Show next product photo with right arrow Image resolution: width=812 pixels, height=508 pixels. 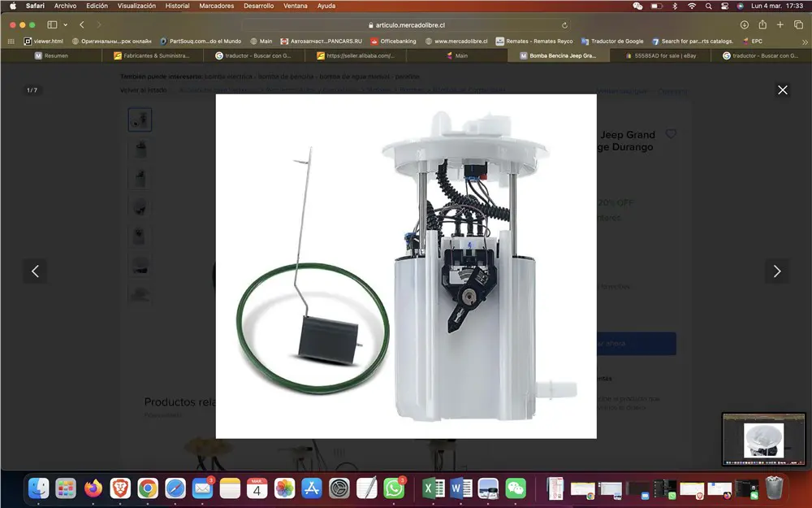coord(777,271)
